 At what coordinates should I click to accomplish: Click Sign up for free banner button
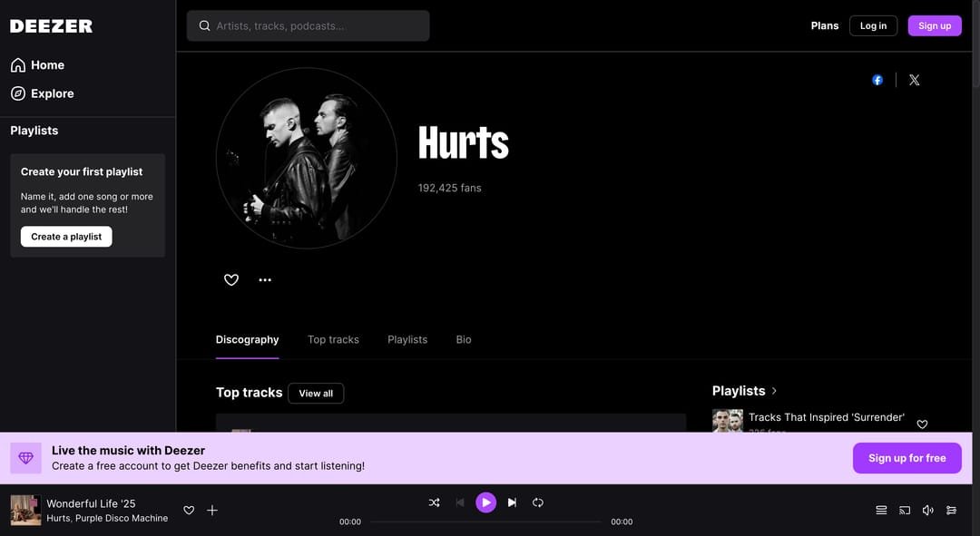tap(906, 458)
